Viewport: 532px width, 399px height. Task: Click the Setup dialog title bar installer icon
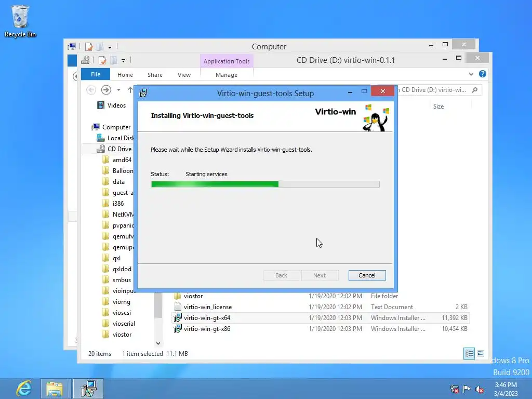point(143,93)
